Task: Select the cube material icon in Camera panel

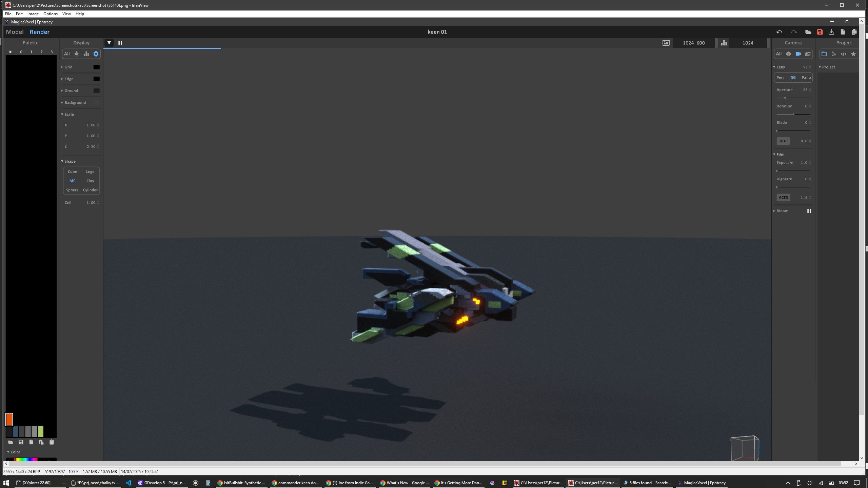Action: point(789,54)
